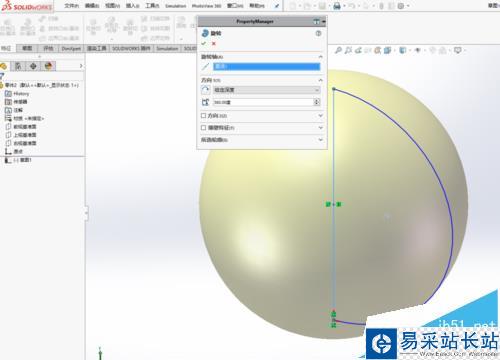Expand more feature tree tabs arrow
Screen dimensions: 500x360
[x=81, y=66]
